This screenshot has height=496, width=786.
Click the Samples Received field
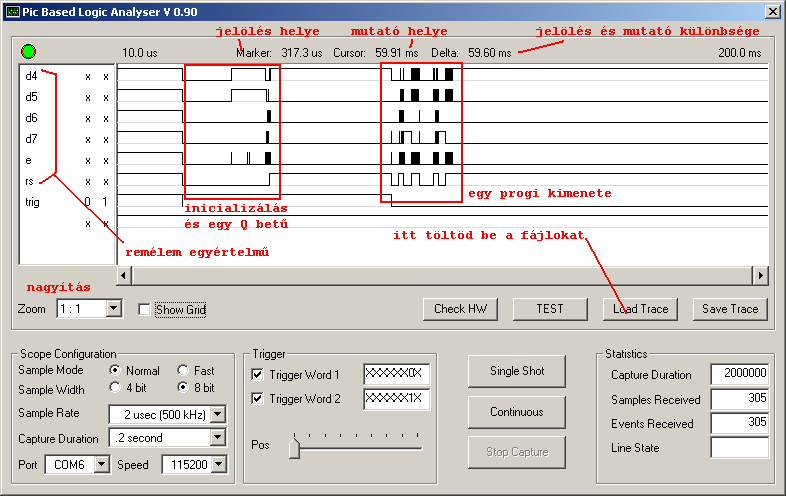(739, 399)
